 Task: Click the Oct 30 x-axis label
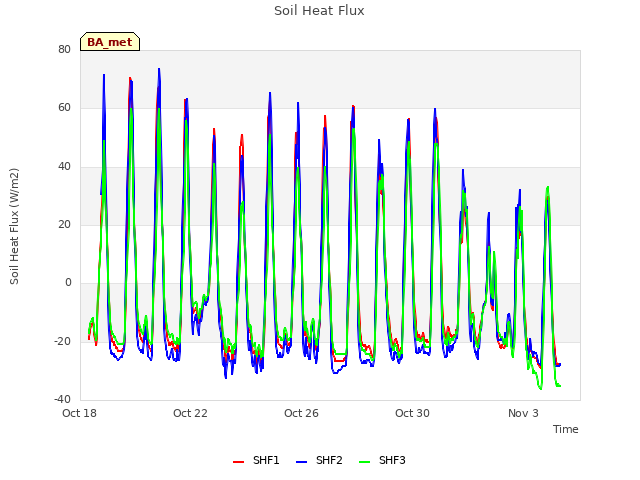pos(412,413)
